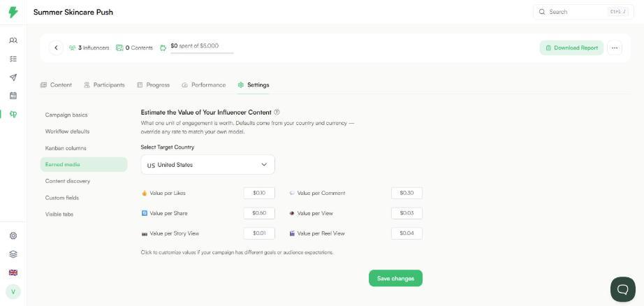Open the chat support widget
Viewport: 644px width, 306px height.
[x=622, y=289]
